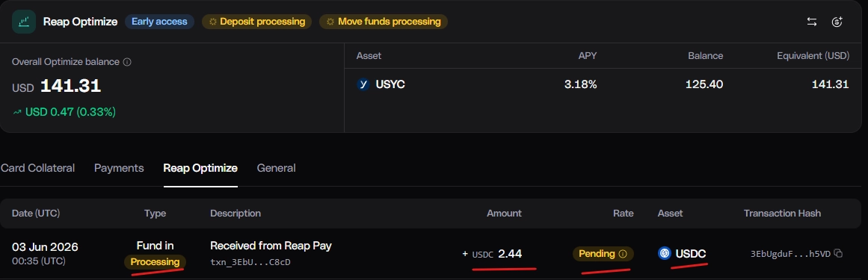The width and height of the screenshot is (868, 280).
Task: Copy the transaction hash with the copy icon
Action: tap(838, 253)
